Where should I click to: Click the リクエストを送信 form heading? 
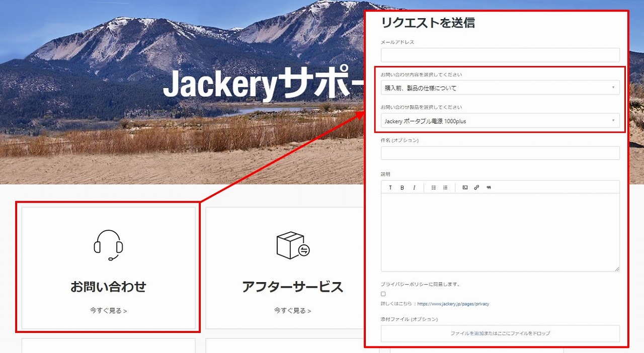pos(428,23)
